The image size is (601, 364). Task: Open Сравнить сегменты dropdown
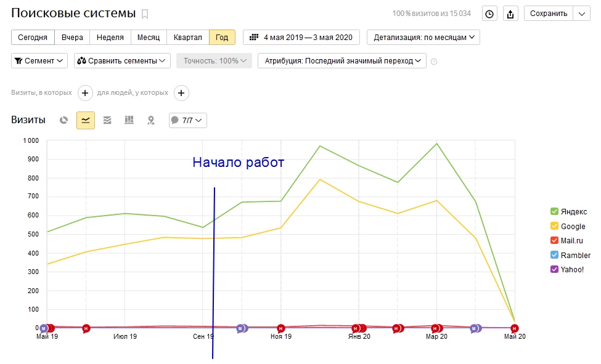[x=122, y=61]
